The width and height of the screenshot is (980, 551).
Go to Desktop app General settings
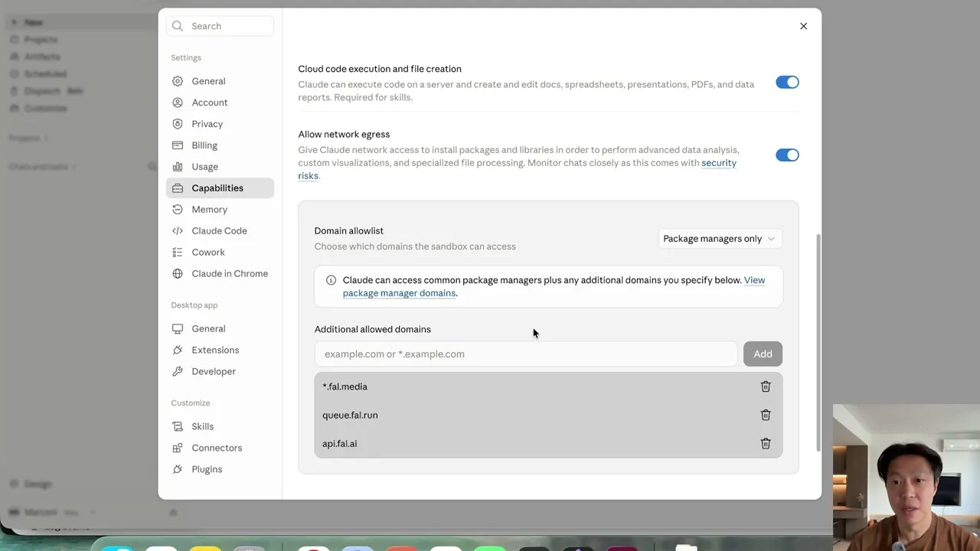coord(220,329)
